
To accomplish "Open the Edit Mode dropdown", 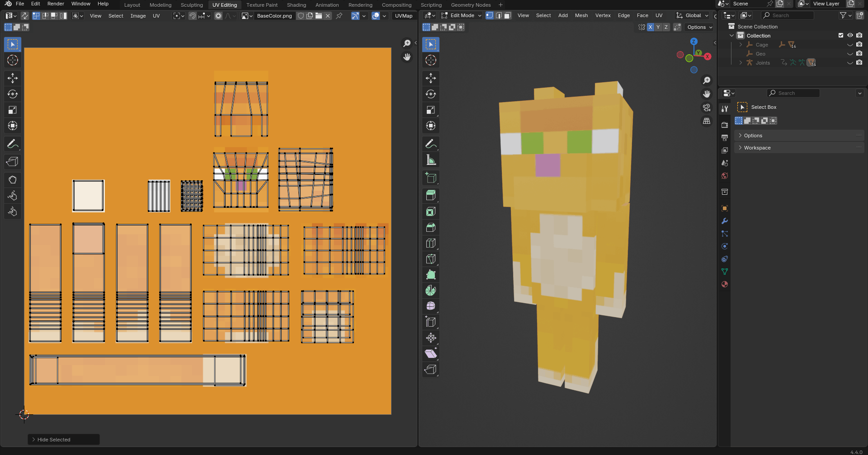I will 462,15.
